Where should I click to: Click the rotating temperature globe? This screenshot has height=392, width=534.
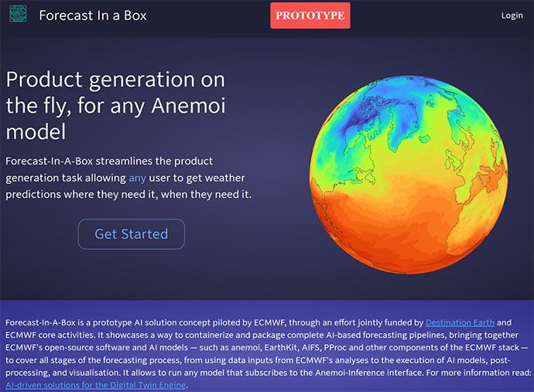[x=409, y=175]
